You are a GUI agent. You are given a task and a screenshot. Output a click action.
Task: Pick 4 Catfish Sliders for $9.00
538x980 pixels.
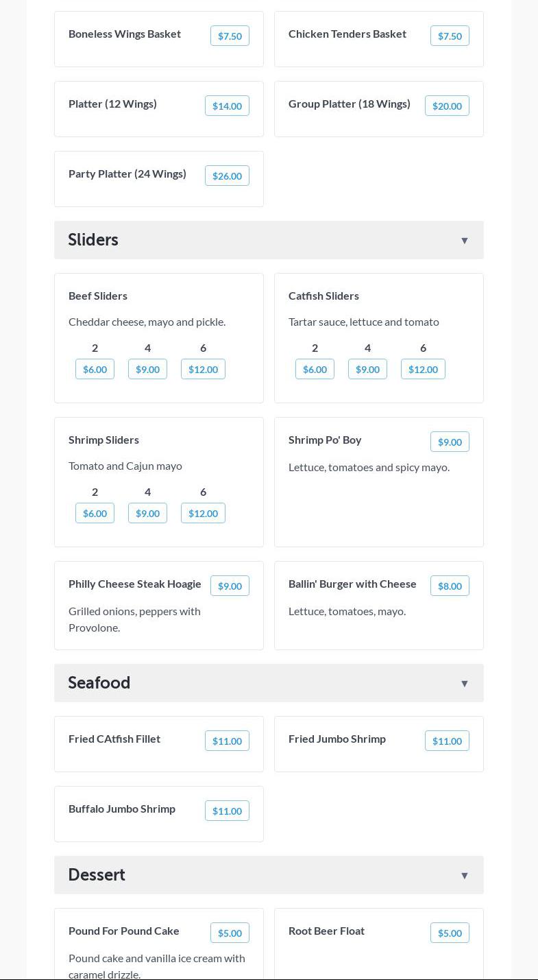(367, 370)
